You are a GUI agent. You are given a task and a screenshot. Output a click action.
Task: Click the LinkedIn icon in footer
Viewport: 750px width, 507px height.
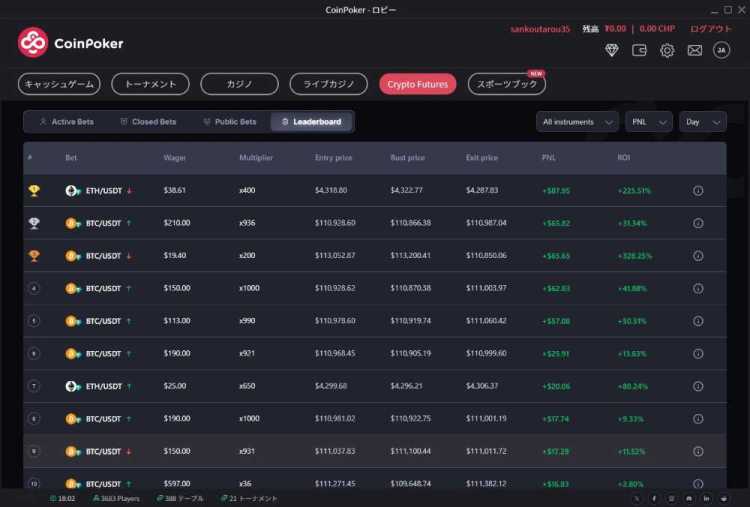706,498
